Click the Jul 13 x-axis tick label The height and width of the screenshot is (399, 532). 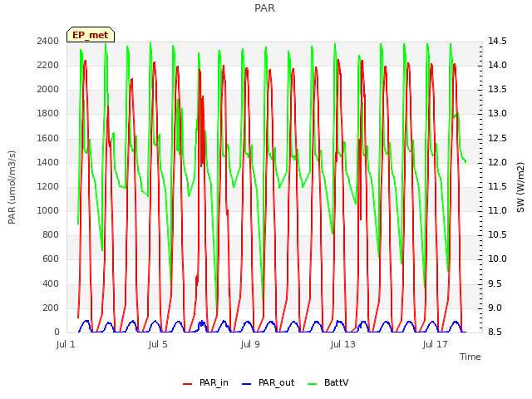tap(342, 344)
